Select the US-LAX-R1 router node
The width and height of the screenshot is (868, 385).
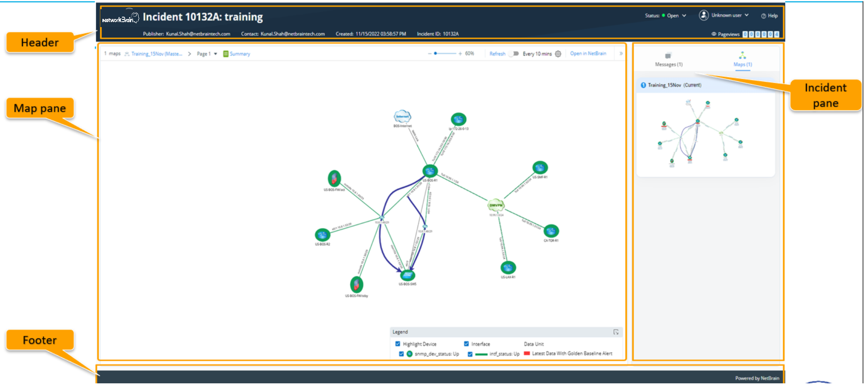tap(508, 267)
